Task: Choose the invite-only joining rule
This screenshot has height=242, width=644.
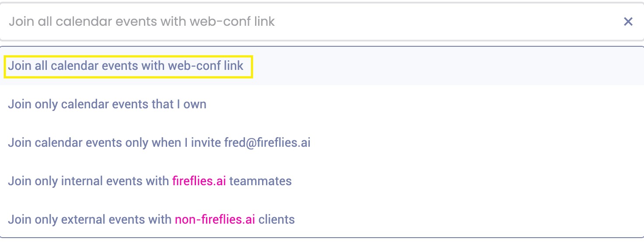Action: [322, 143]
